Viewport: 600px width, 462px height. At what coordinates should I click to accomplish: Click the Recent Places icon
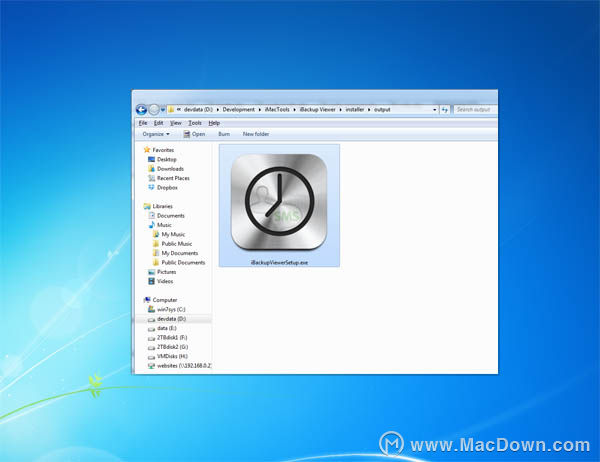tap(152, 178)
